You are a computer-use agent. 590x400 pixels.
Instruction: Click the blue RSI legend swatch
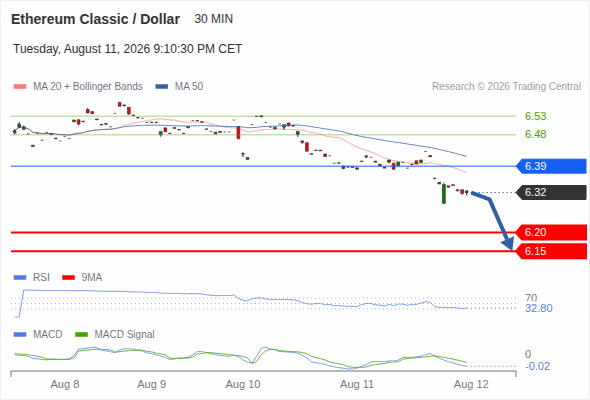coord(20,278)
